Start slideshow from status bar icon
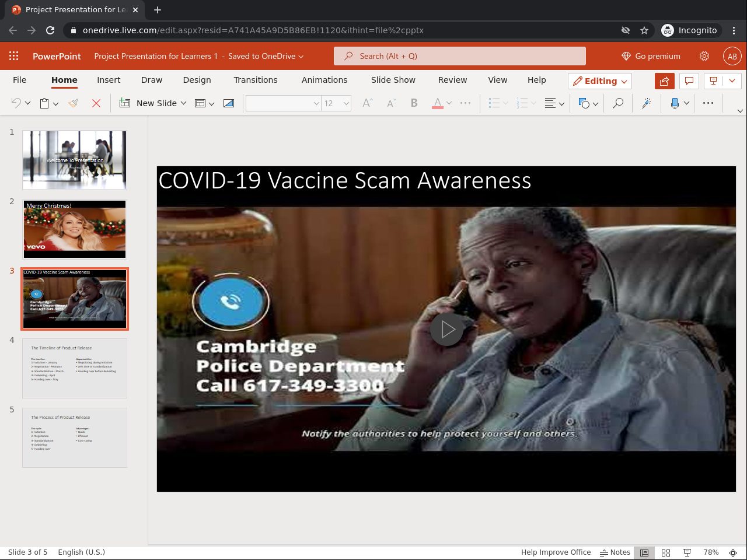This screenshot has height=560, width=747. coord(687,552)
